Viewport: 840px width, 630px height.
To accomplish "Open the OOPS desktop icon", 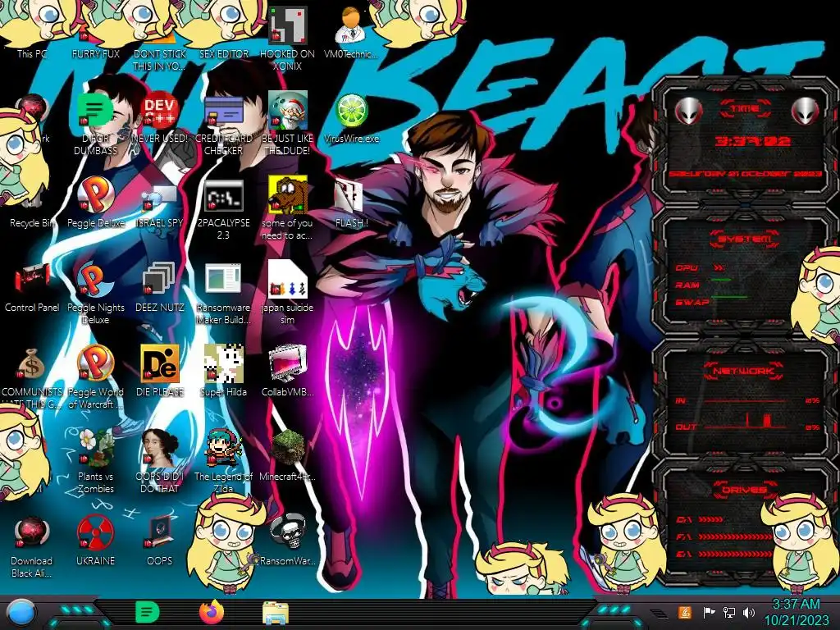I will point(159,540).
